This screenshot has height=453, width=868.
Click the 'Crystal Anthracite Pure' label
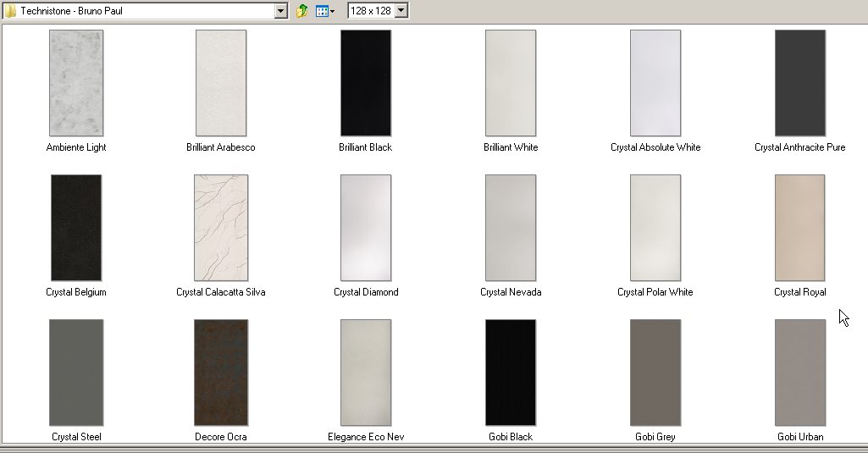[800, 147]
